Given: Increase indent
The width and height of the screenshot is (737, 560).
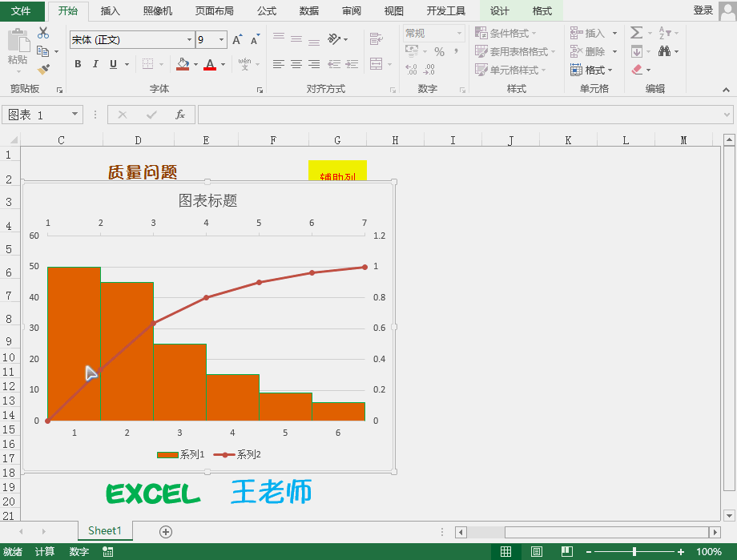Looking at the screenshot, I should pyautogui.click(x=352, y=64).
